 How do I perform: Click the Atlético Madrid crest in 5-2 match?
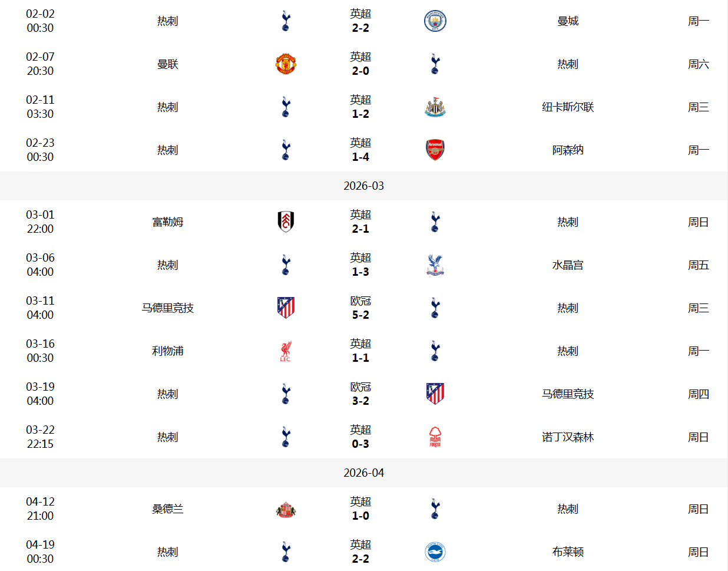point(286,308)
